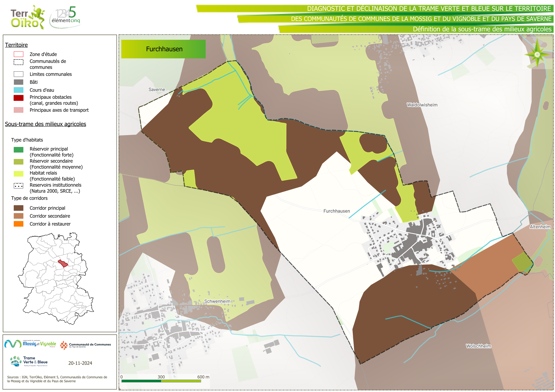Click the Furchhausen green title banner
The image size is (555, 392).
tap(163, 49)
